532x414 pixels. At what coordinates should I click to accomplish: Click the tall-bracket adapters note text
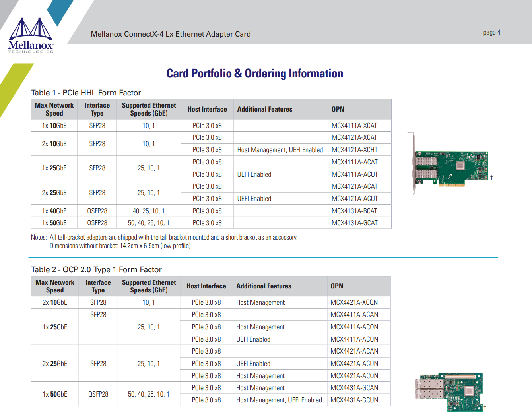173,238
